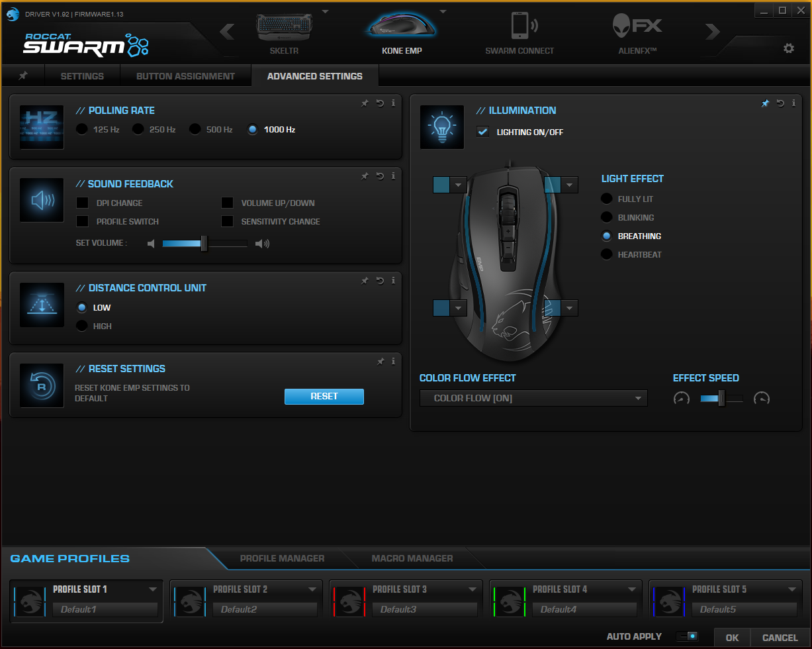The width and height of the screenshot is (812, 649).
Task: Click the Default2 profile name field
Action: (x=265, y=609)
